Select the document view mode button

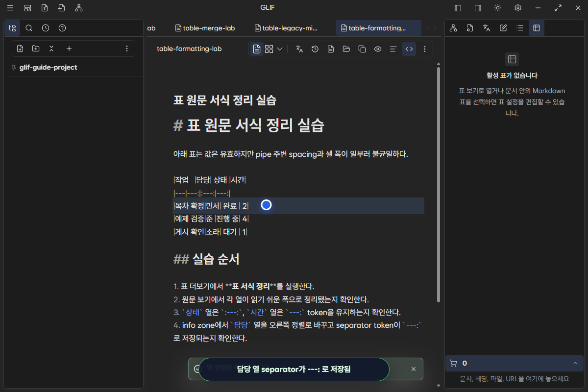click(x=257, y=49)
